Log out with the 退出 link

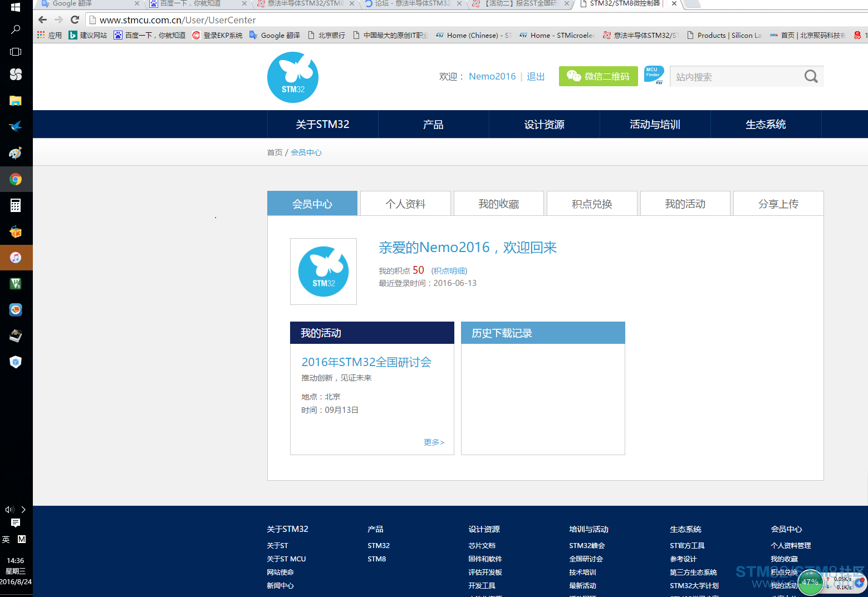[x=536, y=76]
